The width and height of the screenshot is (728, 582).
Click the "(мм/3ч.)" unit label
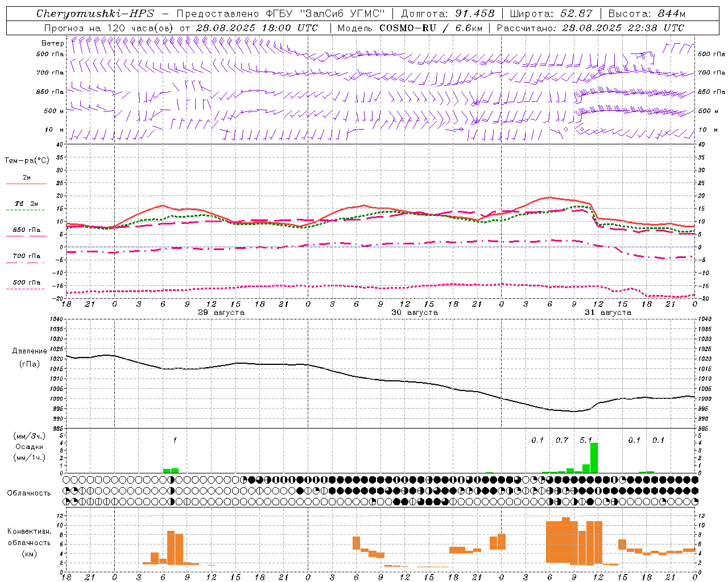point(30,436)
